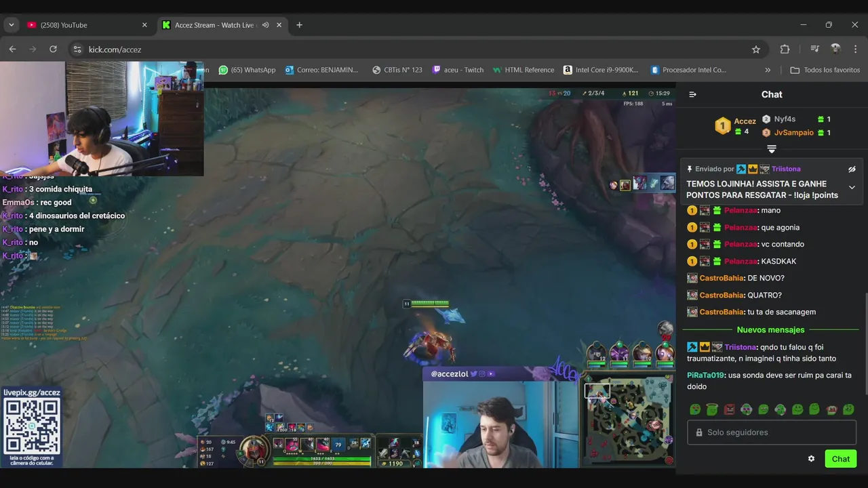Pick the last green emote in row
868x488 pixels.
click(x=848, y=409)
